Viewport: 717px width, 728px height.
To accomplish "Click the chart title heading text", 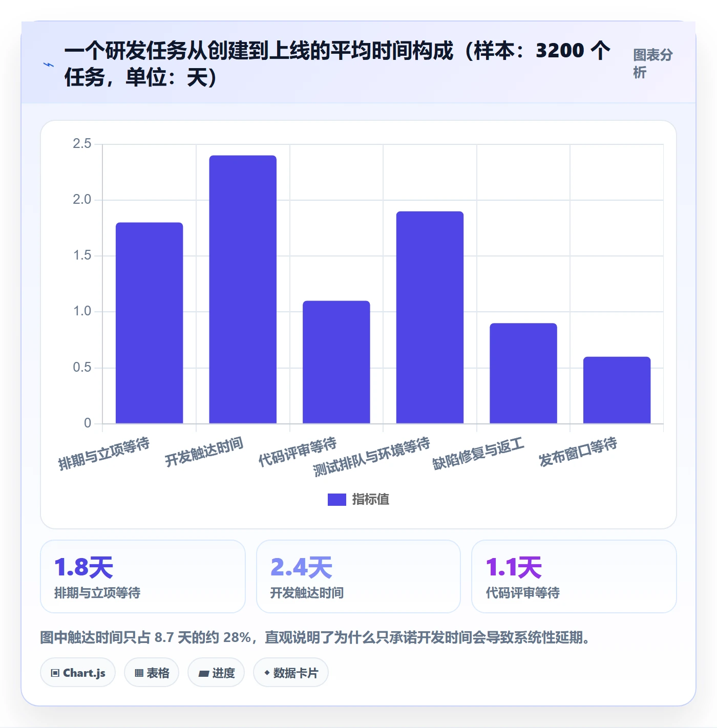I will tap(338, 64).
